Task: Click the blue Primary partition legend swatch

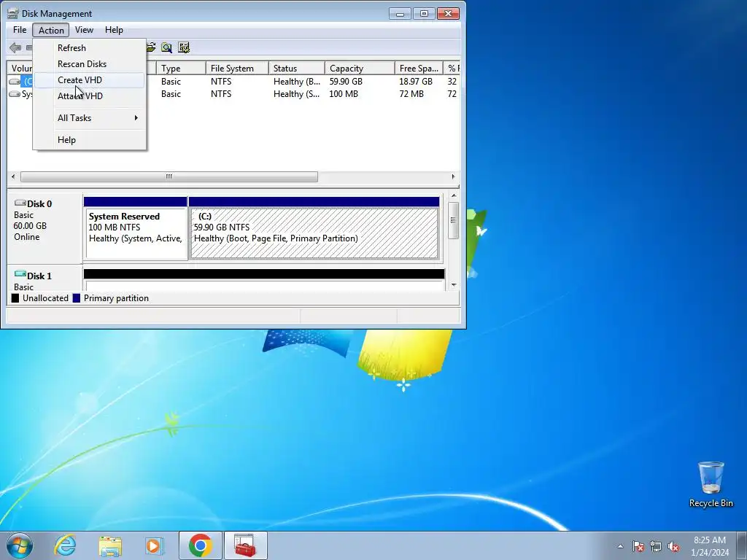Action: pyautogui.click(x=76, y=298)
